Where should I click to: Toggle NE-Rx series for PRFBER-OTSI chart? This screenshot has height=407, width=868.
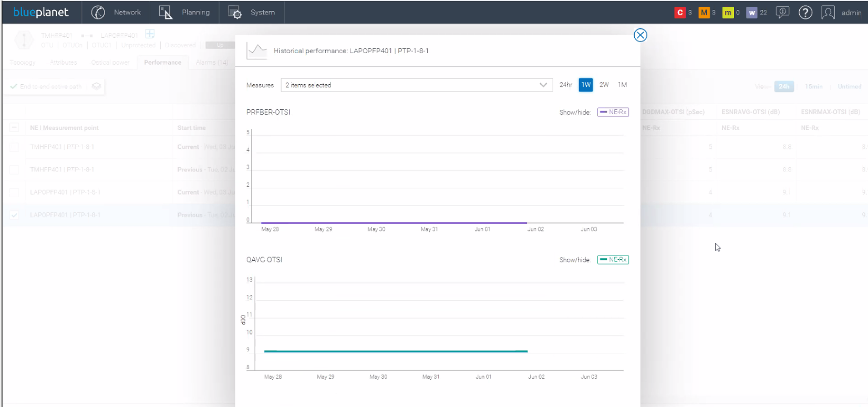tap(613, 112)
